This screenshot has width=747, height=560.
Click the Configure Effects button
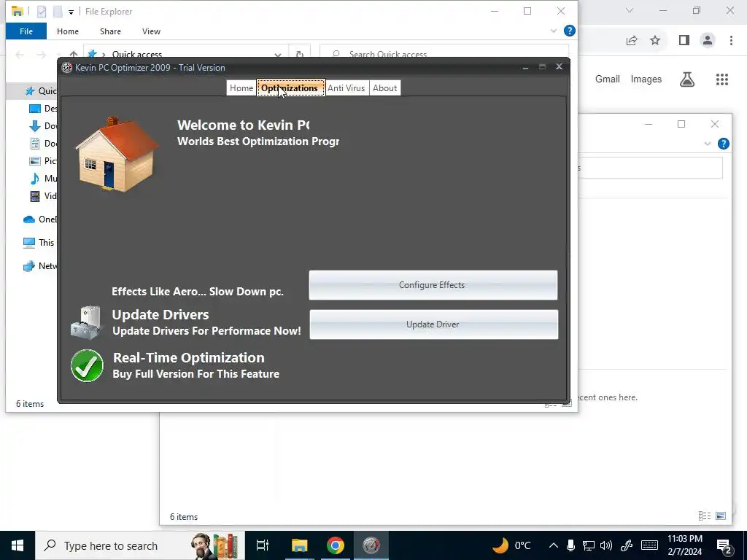[x=433, y=285]
